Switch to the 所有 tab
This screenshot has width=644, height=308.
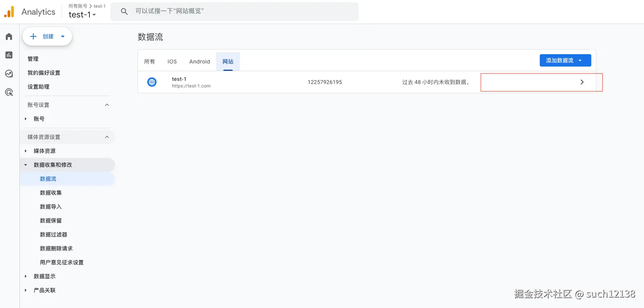tap(150, 62)
